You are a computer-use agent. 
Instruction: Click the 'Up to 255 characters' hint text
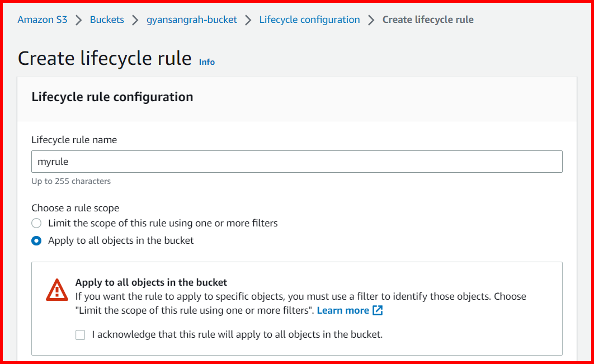coord(71,181)
